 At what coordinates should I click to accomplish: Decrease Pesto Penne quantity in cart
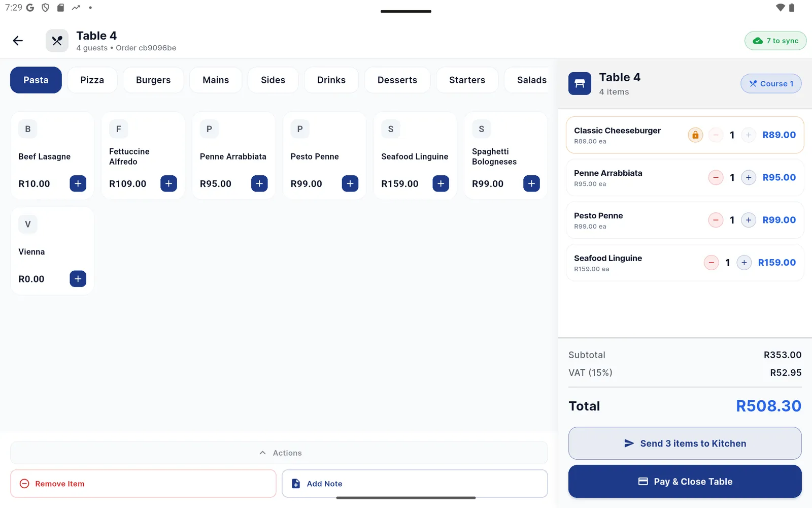click(x=716, y=220)
